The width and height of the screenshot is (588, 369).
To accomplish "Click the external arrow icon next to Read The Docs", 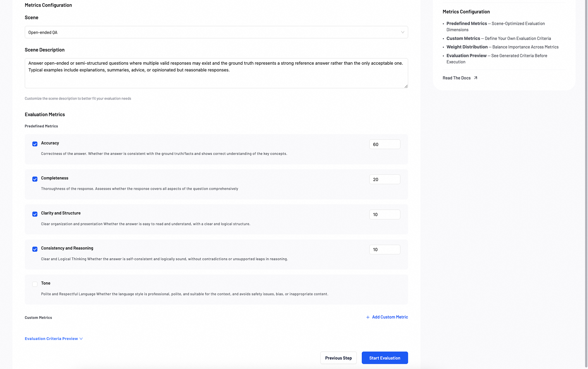I will point(476,78).
